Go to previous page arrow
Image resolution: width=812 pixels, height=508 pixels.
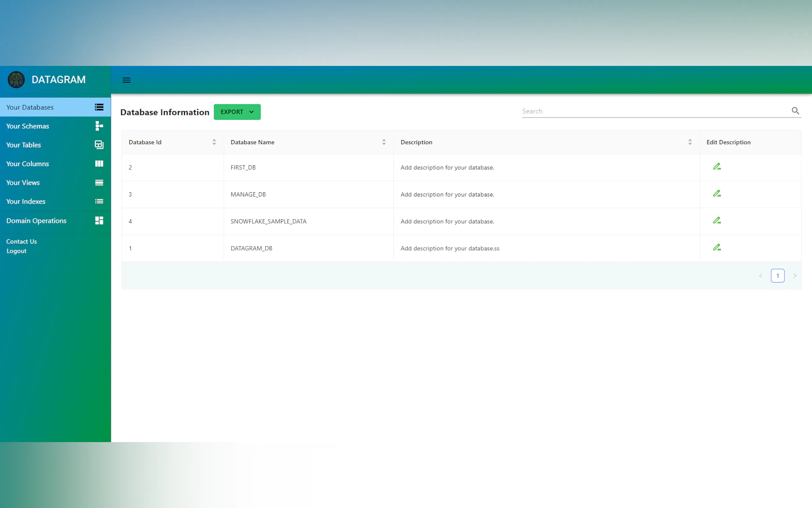(761, 276)
